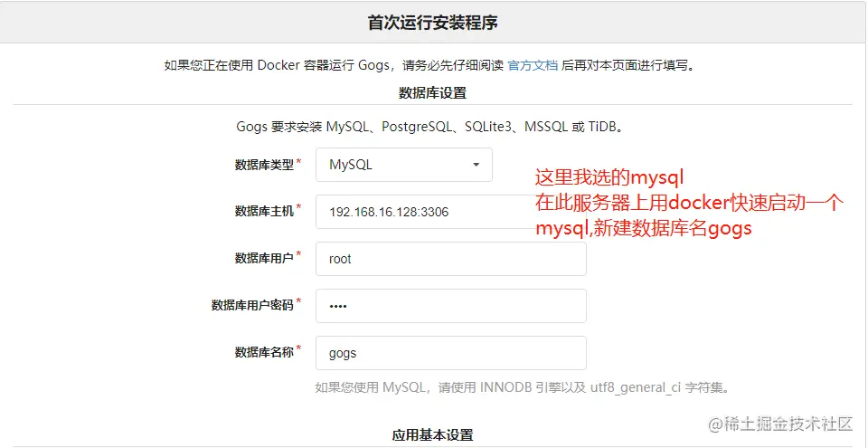This screenshot has height=448, width=868.
Task: Click the 数据库类型 label
Action: (x=264, y=165)
